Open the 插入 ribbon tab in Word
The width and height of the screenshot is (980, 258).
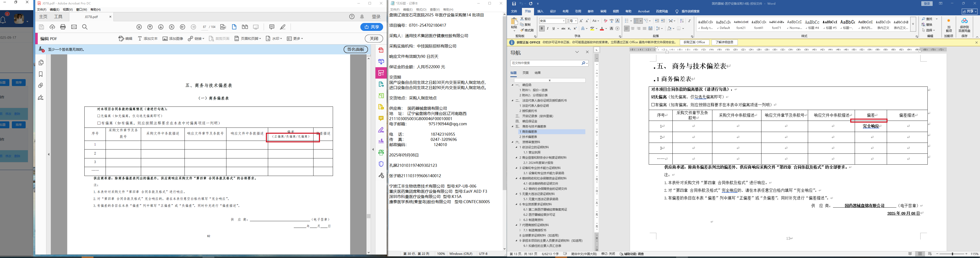coord(540,11)
